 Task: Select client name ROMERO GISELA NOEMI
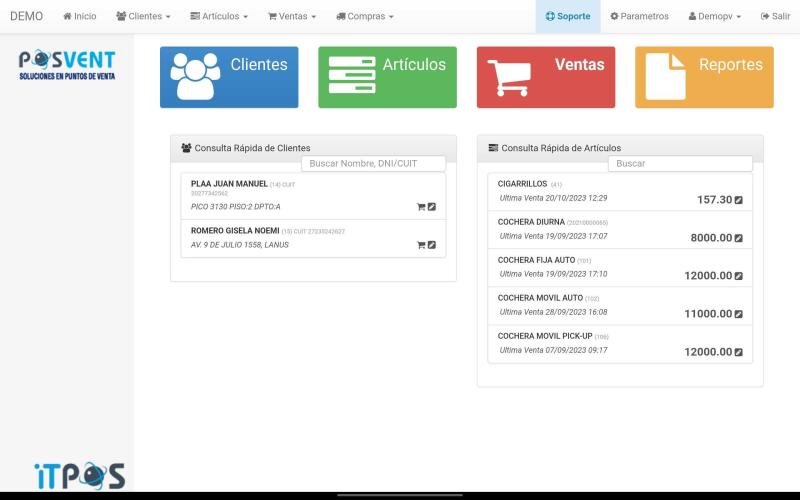tap(235, 231)
